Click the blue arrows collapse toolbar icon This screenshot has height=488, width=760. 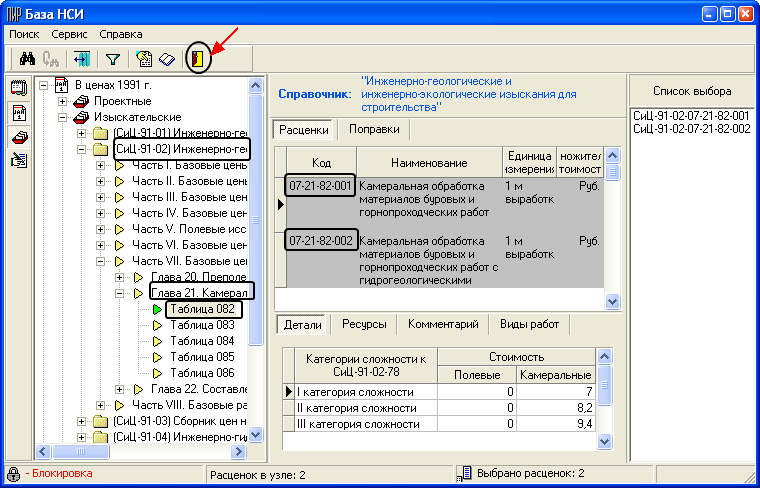tap(82, 59)
